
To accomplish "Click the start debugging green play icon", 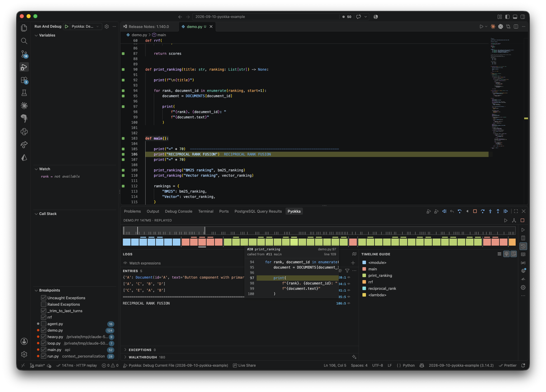I will pos(67,27).
